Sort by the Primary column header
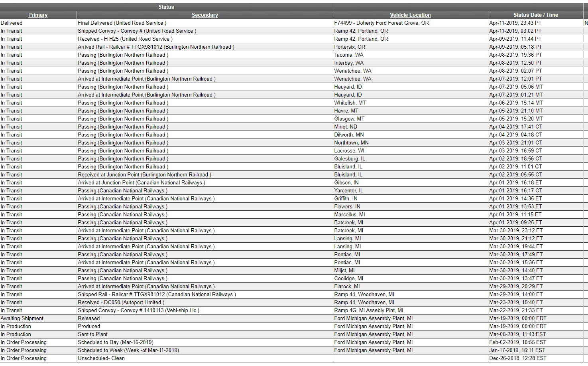 [x=38, y=15]
